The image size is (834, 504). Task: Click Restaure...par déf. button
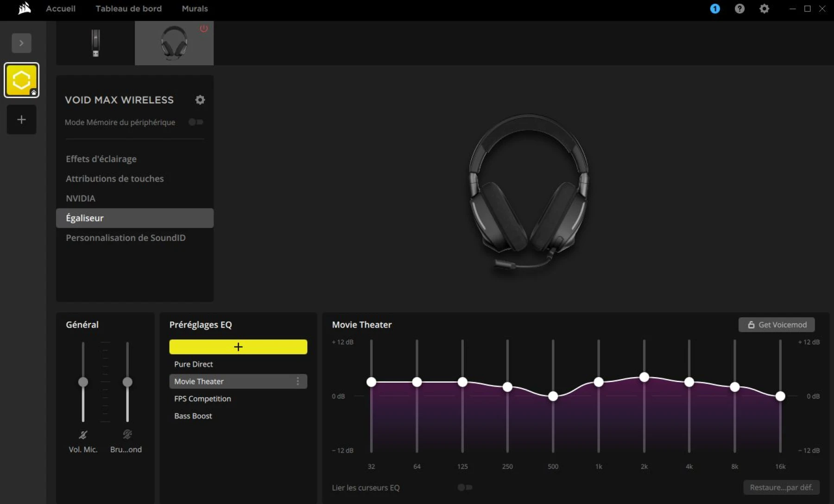coord(782,487)
